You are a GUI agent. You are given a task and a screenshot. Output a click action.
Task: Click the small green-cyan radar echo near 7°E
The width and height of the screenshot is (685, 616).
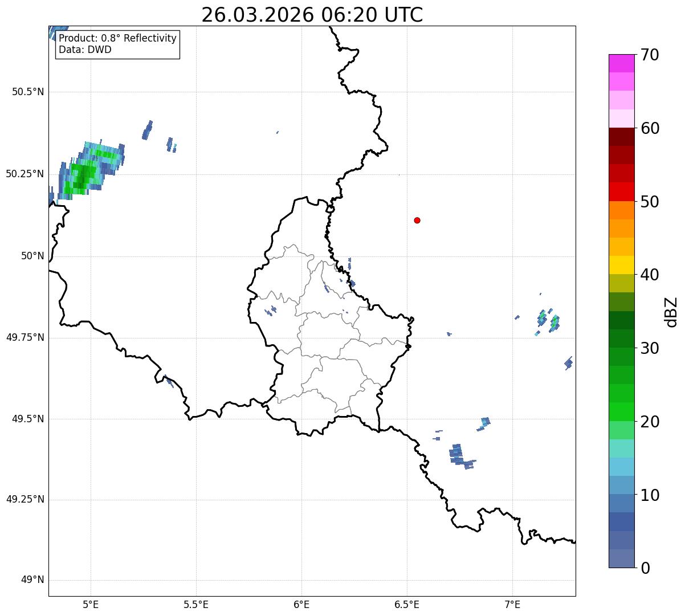549,321
